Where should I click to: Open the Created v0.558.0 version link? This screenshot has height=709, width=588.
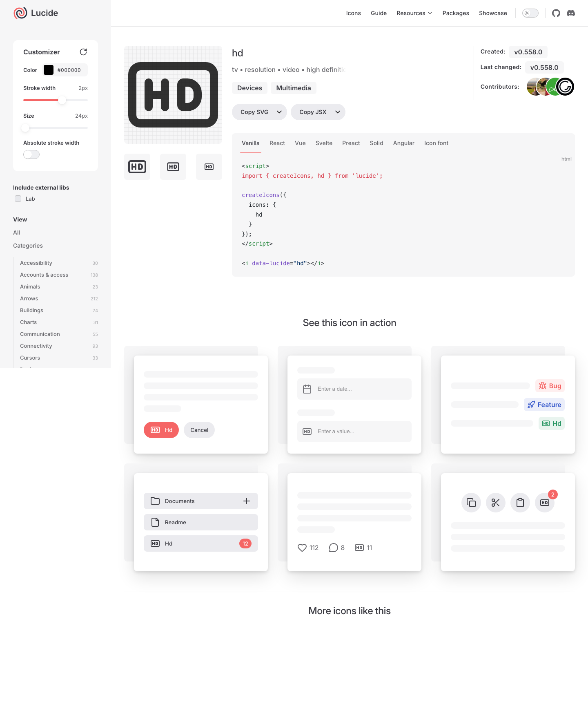(528, 52)
